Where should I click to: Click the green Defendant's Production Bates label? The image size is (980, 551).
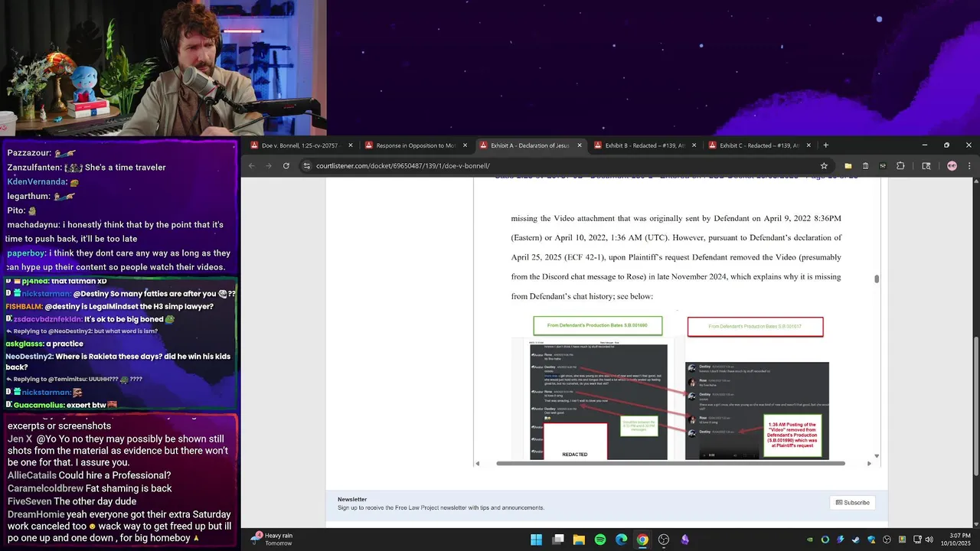point(597,325)
